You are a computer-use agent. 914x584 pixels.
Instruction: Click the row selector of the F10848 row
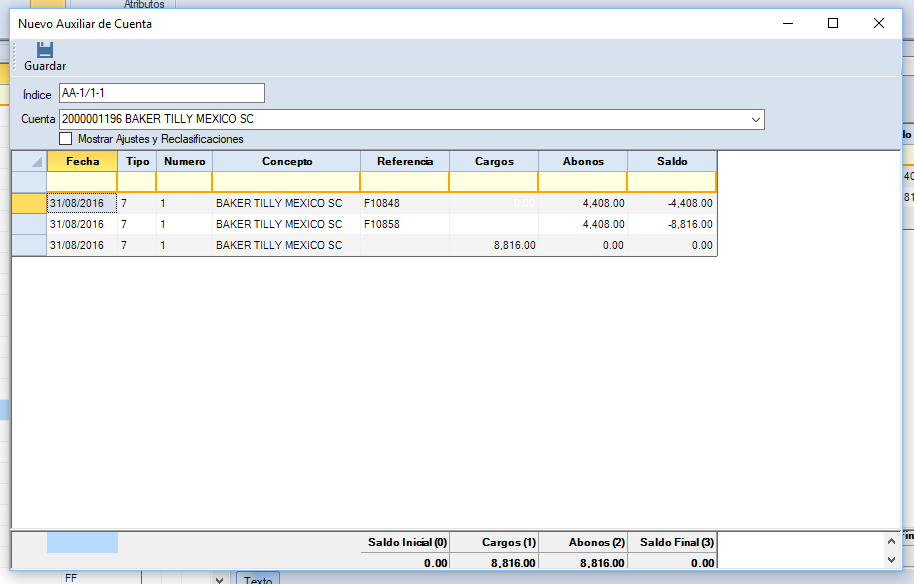tap(29, 203)
